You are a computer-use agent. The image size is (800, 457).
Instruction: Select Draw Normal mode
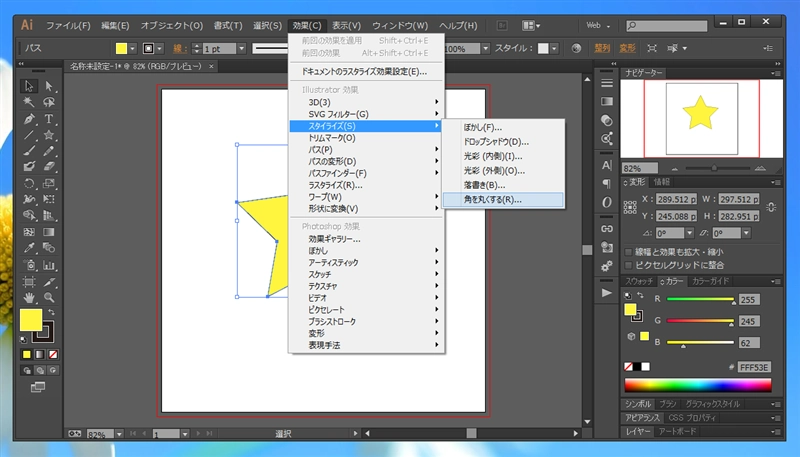pyautogui.click(x=27, y=370)
